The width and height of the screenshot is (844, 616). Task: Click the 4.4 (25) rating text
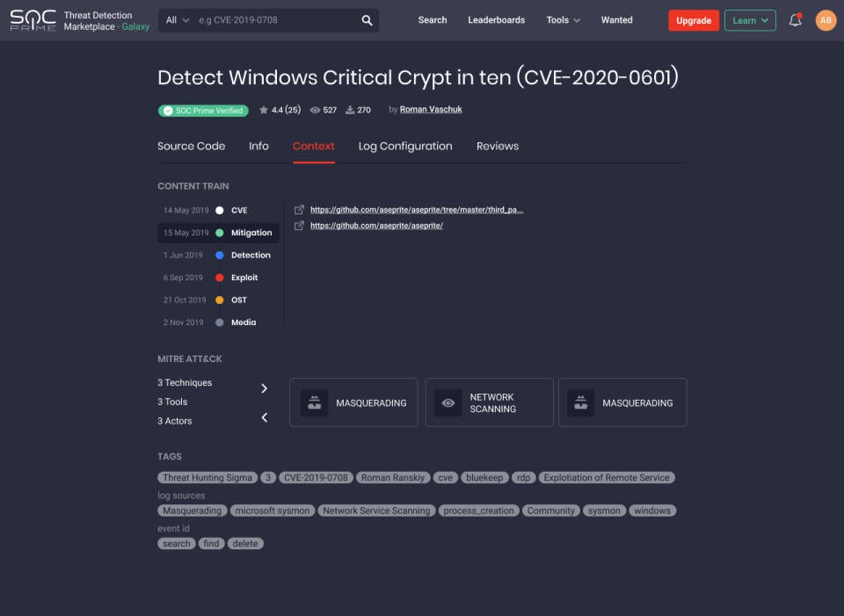286,110
